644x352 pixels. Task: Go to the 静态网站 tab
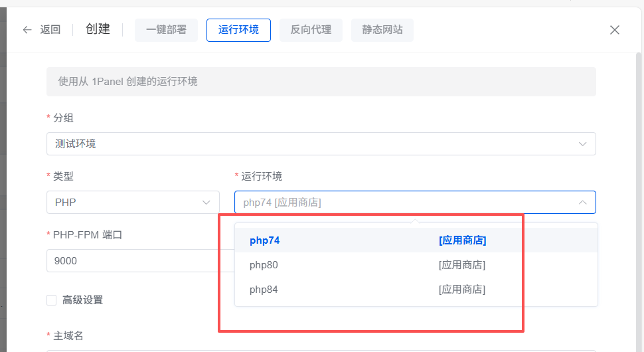pos(382,30)
